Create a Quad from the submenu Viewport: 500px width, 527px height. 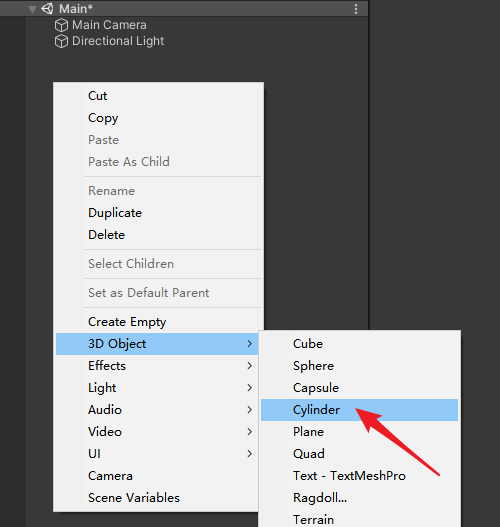360,454
